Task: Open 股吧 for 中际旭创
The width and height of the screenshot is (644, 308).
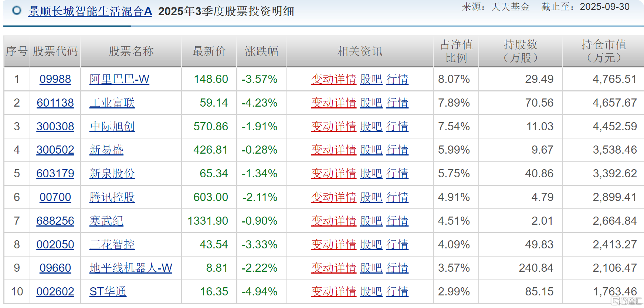Action: click(371, 127)
